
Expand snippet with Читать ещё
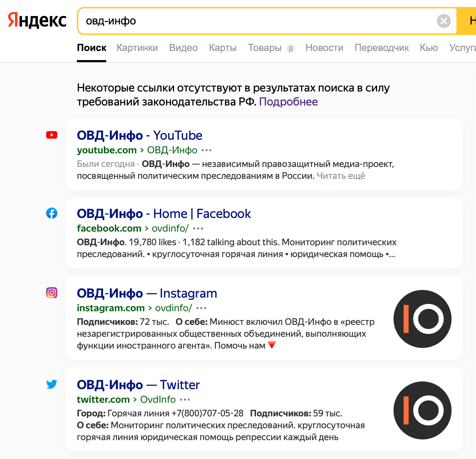[341, 176]
